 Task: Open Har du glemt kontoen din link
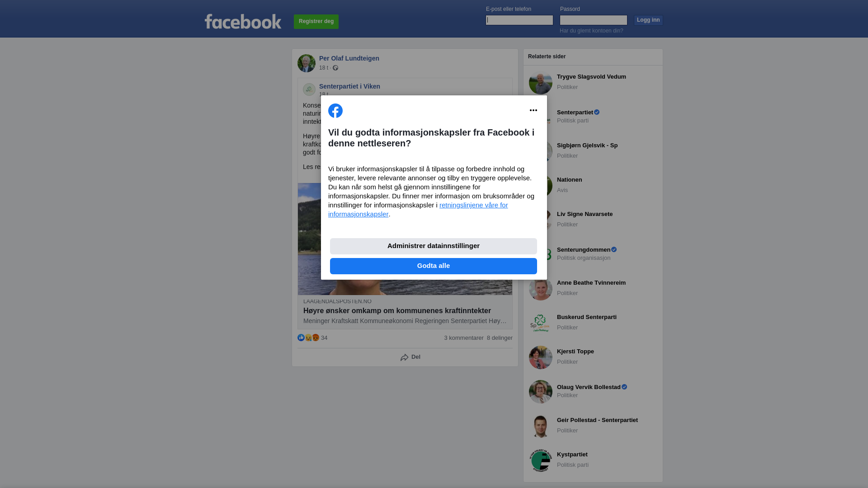(x=591, y=31)
